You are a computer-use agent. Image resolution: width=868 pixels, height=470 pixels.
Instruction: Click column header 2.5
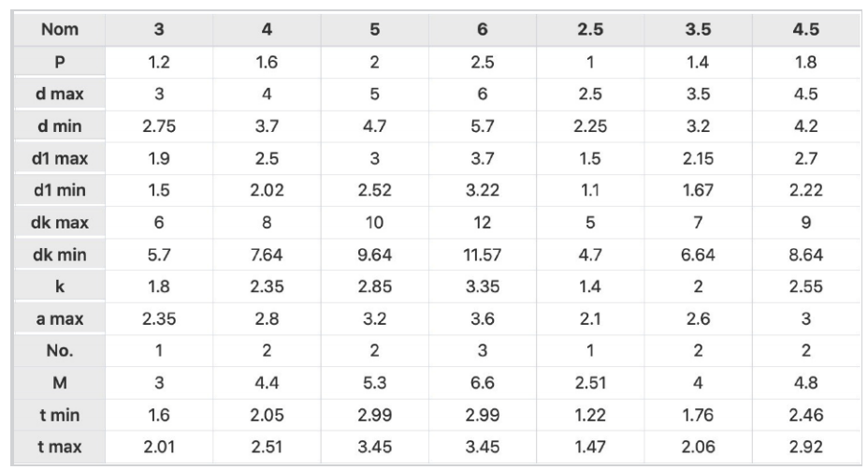click(590, 29)
